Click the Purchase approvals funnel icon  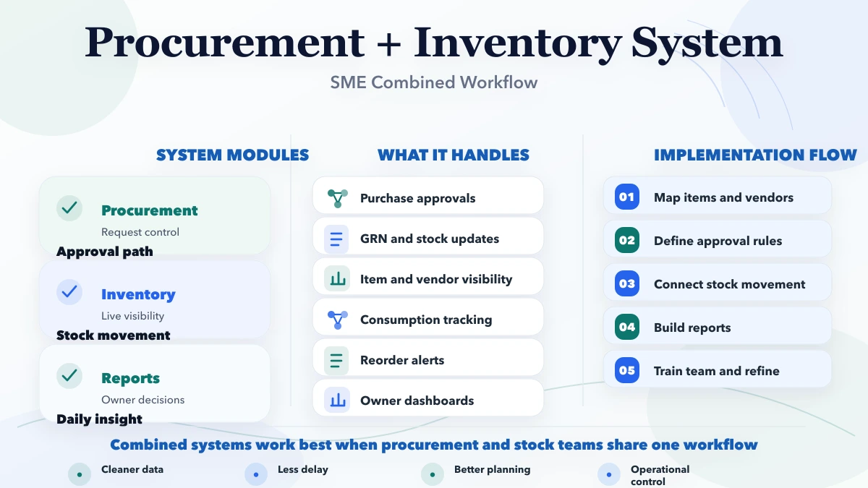336,195
